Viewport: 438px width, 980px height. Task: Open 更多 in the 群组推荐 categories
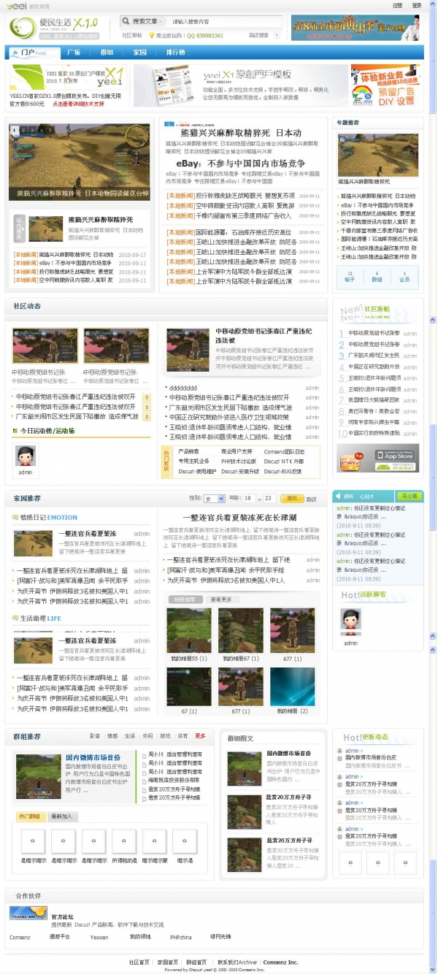point(200,736)
